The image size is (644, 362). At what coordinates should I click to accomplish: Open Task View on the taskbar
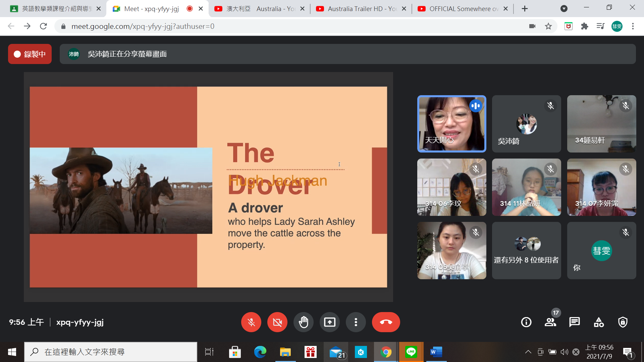209,352
